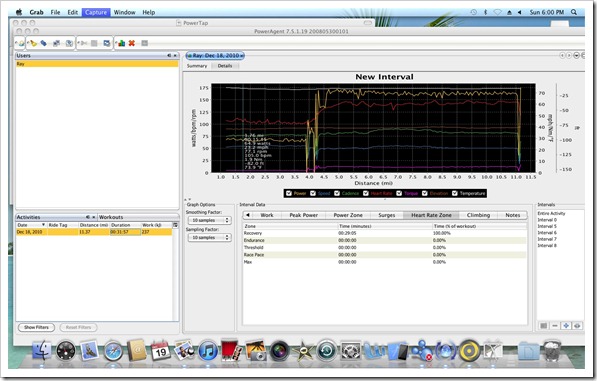The width and height of the screenshot is (597, 381).
Task: Toggle the Power series checkbox
Action: click(x=289, y=193)
